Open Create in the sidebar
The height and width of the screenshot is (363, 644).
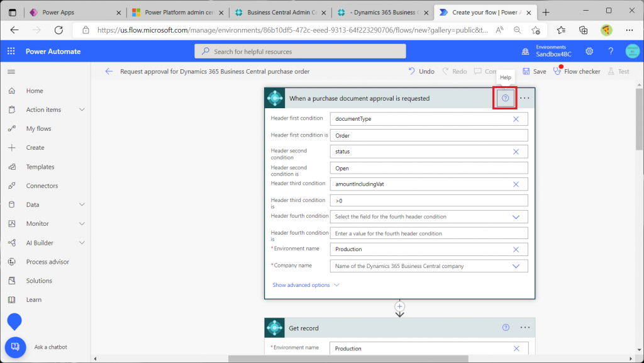tap(35, 147)
